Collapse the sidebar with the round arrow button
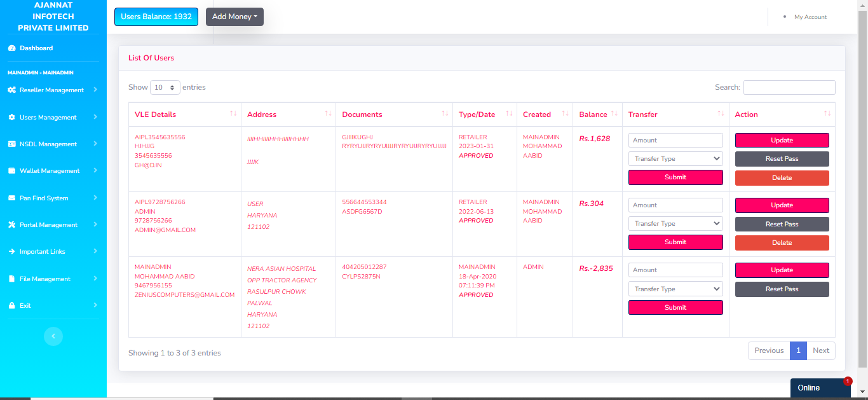This screenshot has height=400, width=868. 53,336
